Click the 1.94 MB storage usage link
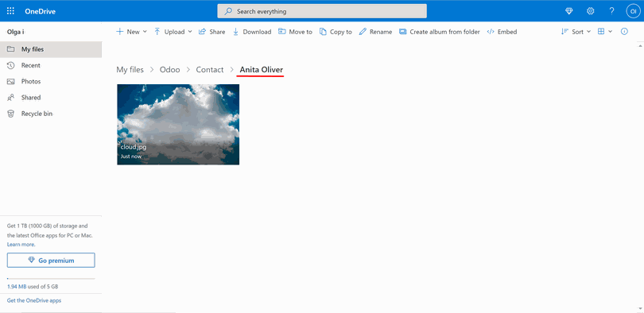This screenshot has height=313, width=644. pyautogui.click(x=17, y=287)
